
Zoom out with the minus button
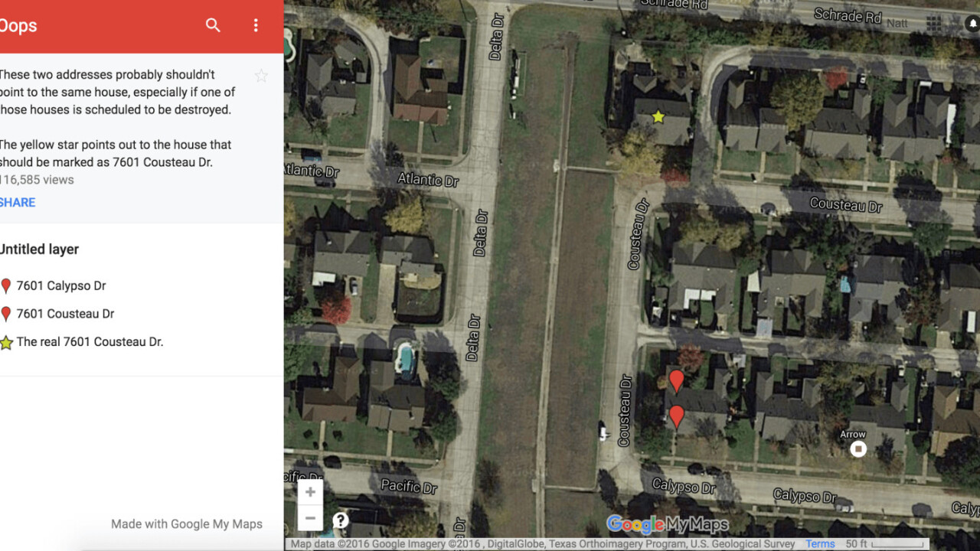click(310, 518)
